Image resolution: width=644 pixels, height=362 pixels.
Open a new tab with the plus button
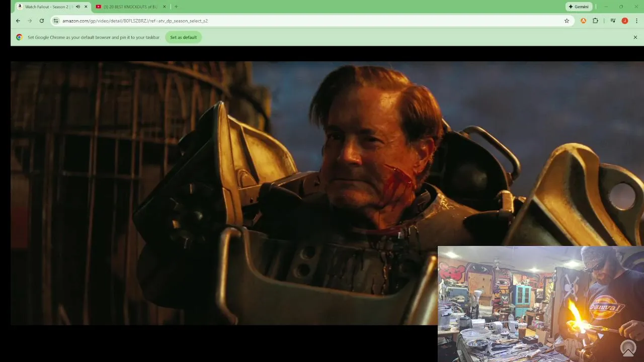click(x=176, y=7)
